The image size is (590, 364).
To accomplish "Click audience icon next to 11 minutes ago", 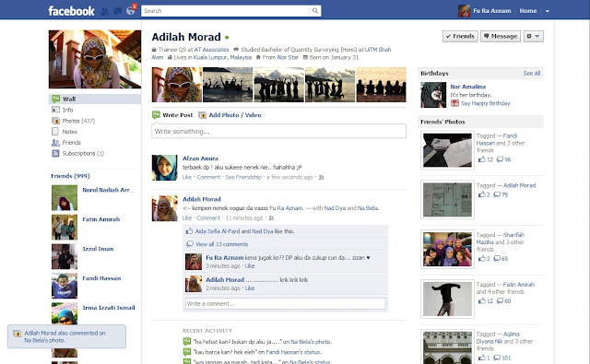I will click(271, 217).
